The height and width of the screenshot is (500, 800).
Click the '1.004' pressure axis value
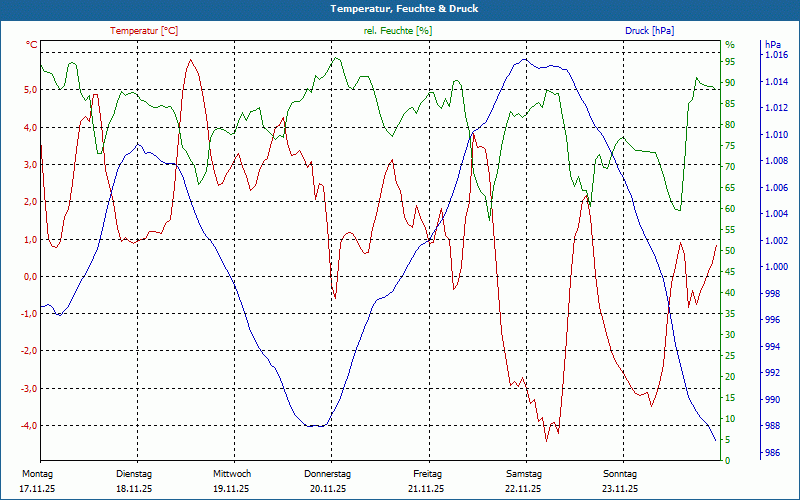point(777,214)
